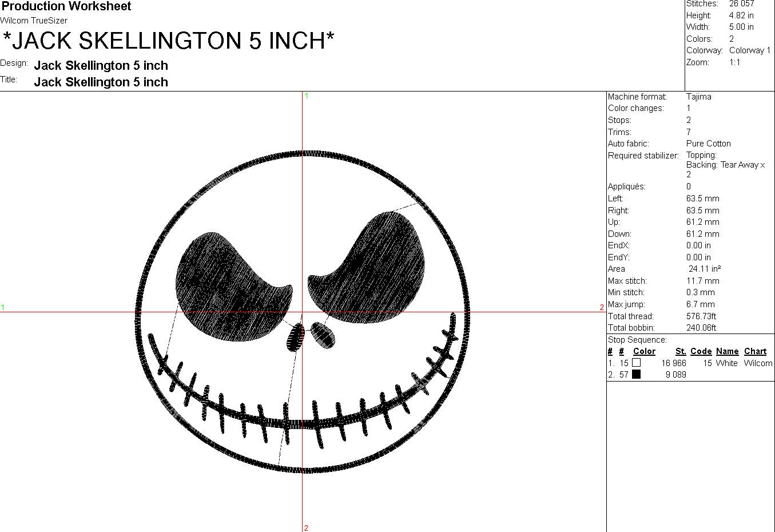Screen dimensions: 775x532
Task: Select the Colorway 1 entry
Action: (x=749, y=50)
